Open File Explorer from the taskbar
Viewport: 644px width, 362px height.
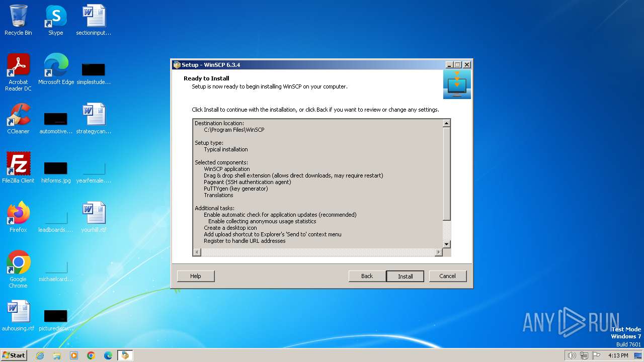coord(57,355)
